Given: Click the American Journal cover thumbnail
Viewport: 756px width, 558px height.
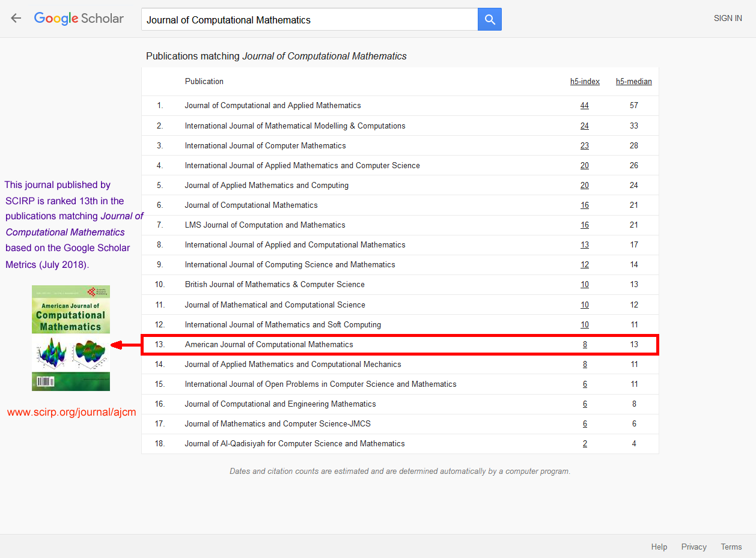Looking at the screenshot, I should [x=71, y=338].
